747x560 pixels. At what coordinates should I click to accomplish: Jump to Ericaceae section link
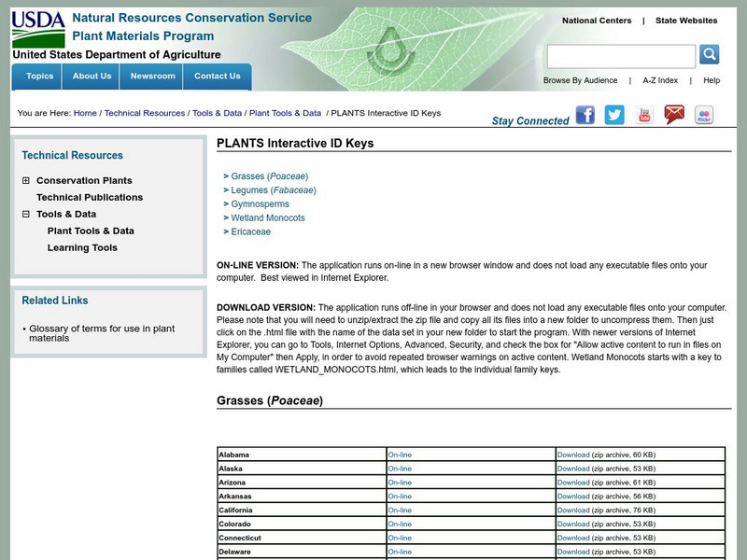(250, 231)
